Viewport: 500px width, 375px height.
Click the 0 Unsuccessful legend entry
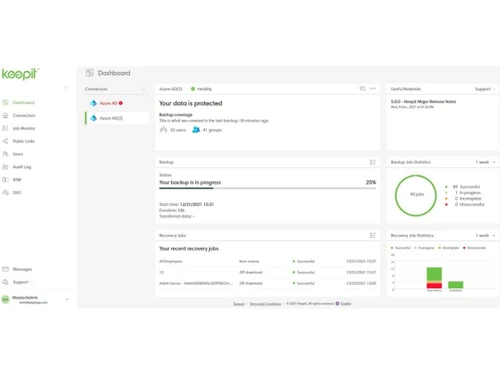click(465, 204)
